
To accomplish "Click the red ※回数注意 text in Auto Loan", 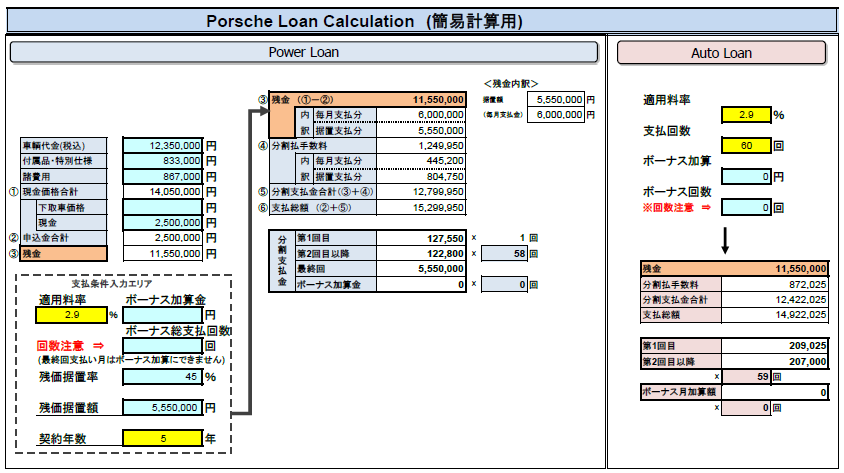I will pos(676,208).
